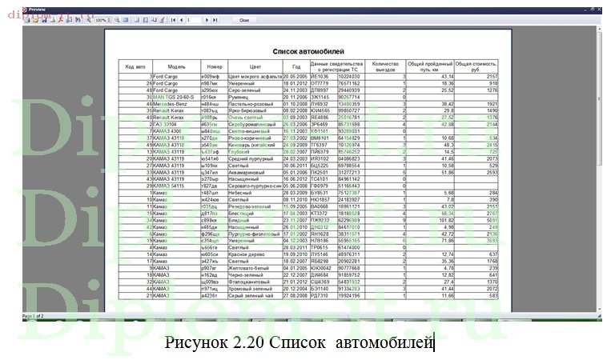Screen dimensions: 611x364
Task: Go to the first page
Action: [173, 20]
